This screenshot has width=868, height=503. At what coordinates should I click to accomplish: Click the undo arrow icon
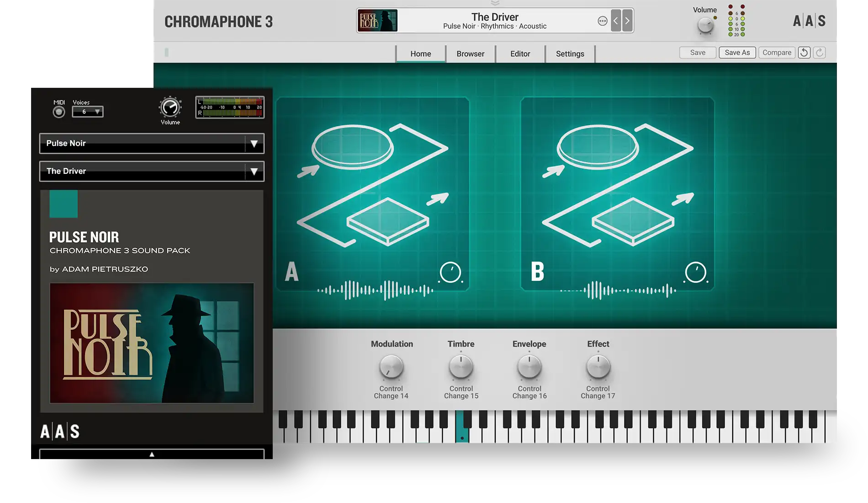tap(804, 53)
